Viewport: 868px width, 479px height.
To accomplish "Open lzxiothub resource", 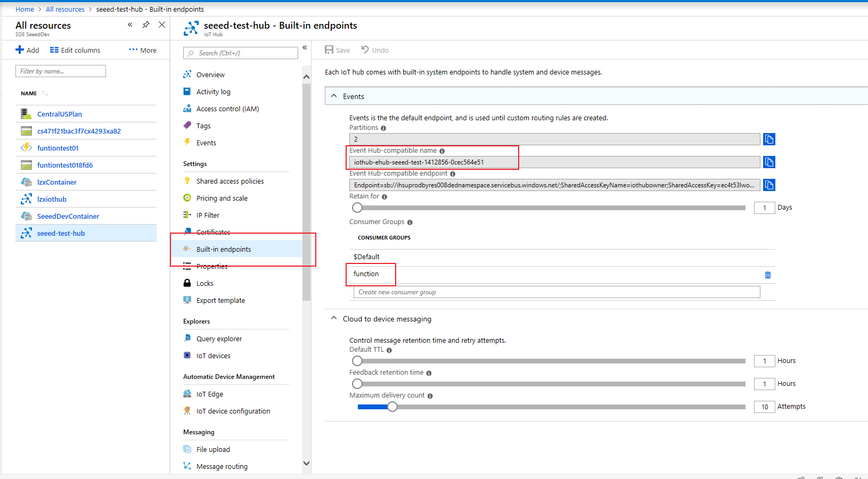I will click(x=52, y=199).
